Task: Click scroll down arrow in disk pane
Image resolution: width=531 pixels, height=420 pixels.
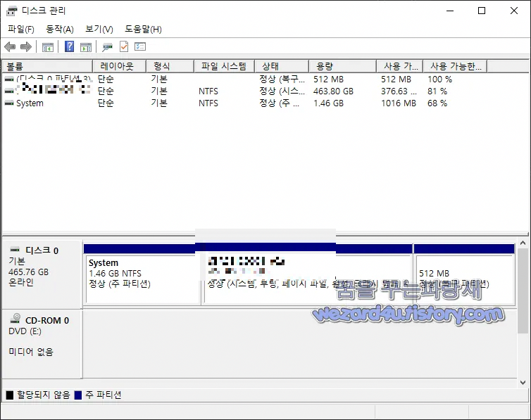Action: pos(523,383)
